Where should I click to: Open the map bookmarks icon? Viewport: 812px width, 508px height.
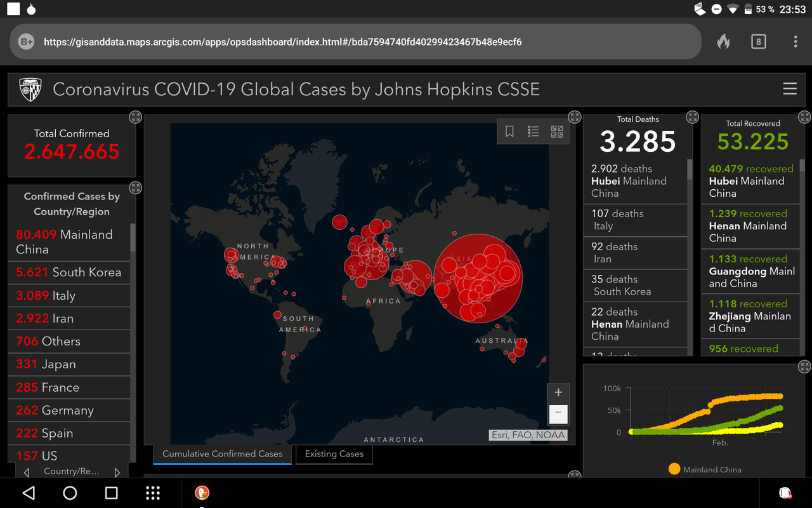tap(509, 131)
